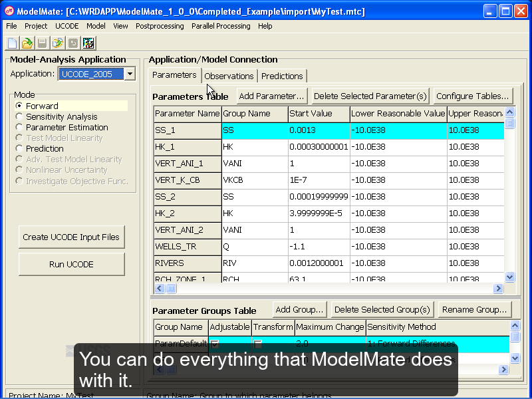The height and width of the screenshot is (399, 532).
Task: Launch GW_Chart from the toolbar icon
Action: click(88, 43)
